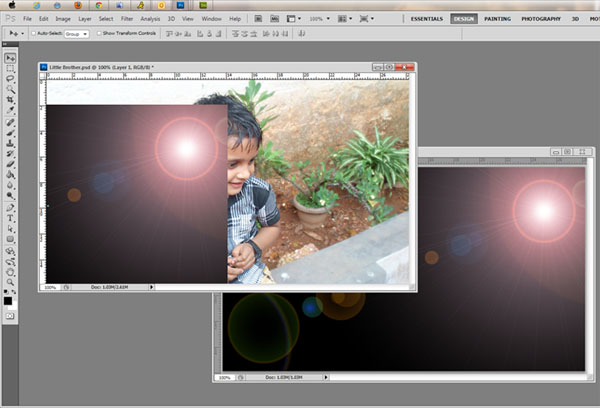Select the Crop tool
Screen dimensions: 600x408
coord(10,100)
